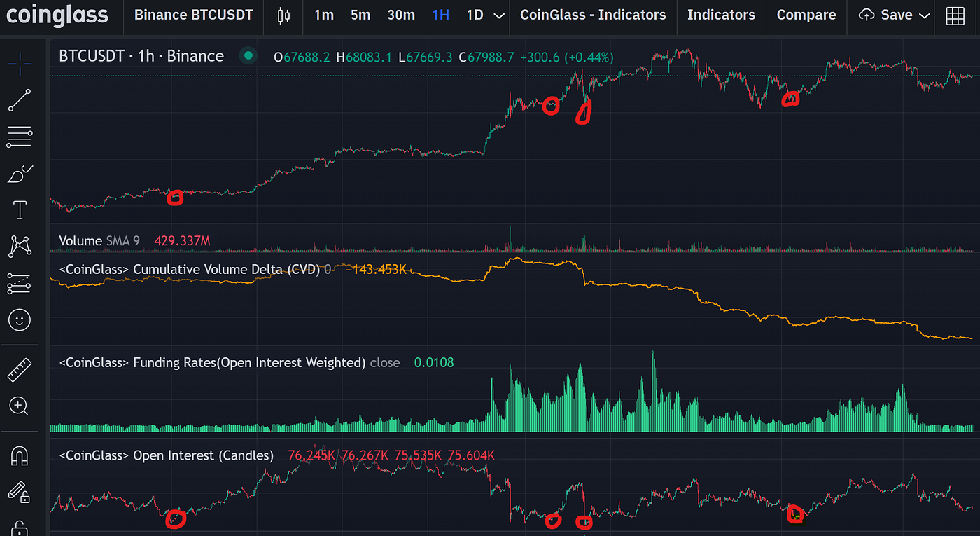
Task: Open the Fibonacci retracement tool
Action: pos(20,137)
